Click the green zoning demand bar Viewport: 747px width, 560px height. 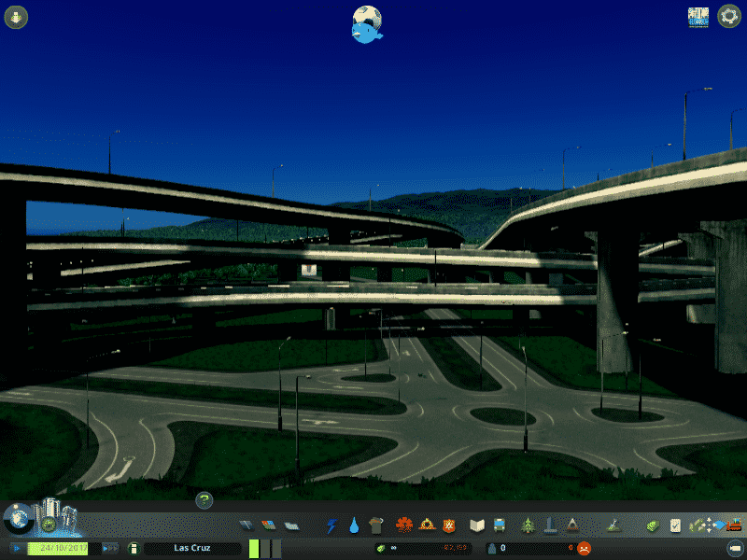(254, 549)
